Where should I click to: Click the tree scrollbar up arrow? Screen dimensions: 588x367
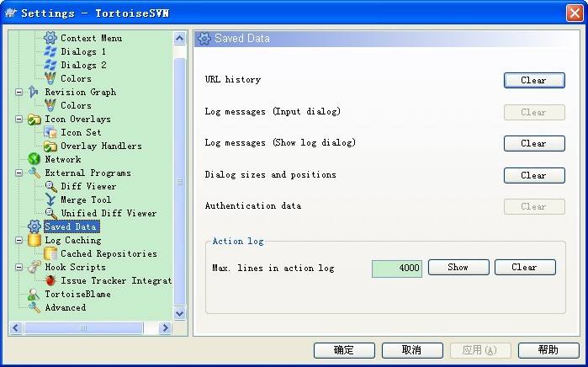[x=180, y=38]
